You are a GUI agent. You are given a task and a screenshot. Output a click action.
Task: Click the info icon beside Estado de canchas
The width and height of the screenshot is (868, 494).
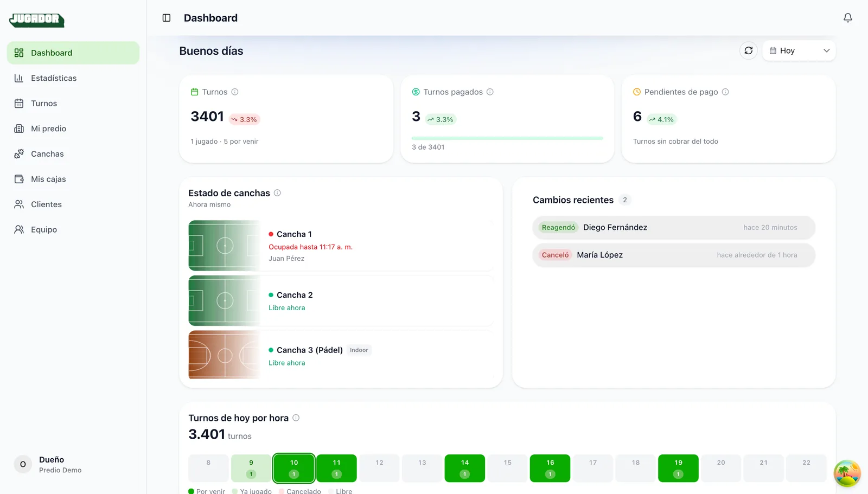coord(277,193)
